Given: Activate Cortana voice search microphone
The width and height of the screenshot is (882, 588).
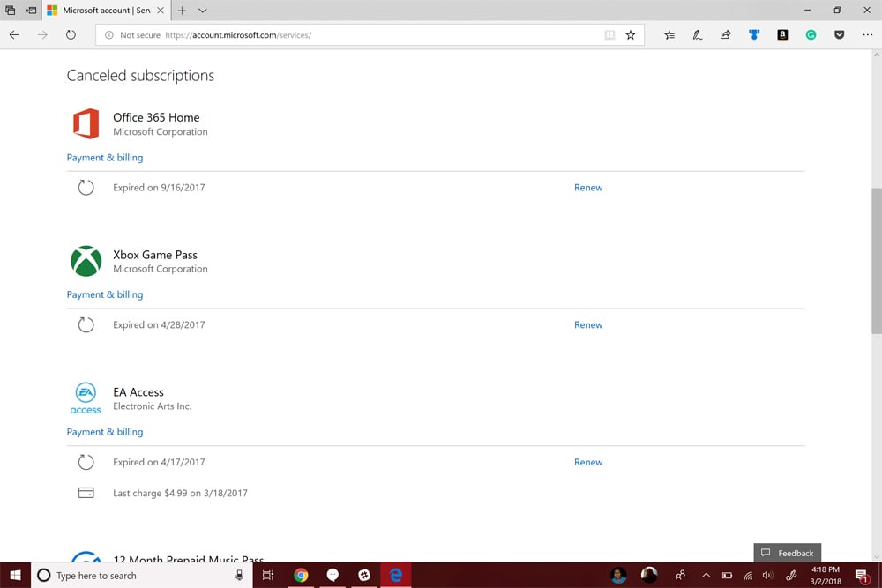Looking at the screenshot, I should click(238, 576).
